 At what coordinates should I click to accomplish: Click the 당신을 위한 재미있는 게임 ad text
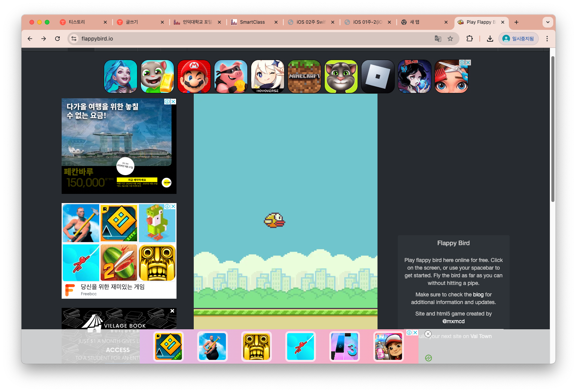pyautogui.click(x=113, y=287)
